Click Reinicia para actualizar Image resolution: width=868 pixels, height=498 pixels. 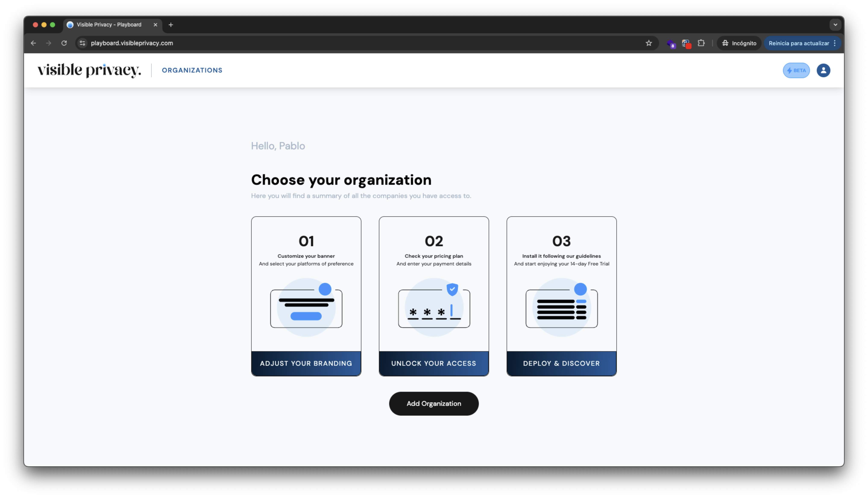[799, 43]
